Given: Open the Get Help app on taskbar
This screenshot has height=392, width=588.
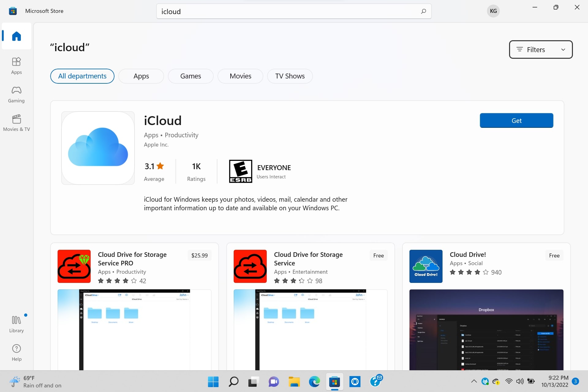Looking at the screenshot, I should coord(376,382).
